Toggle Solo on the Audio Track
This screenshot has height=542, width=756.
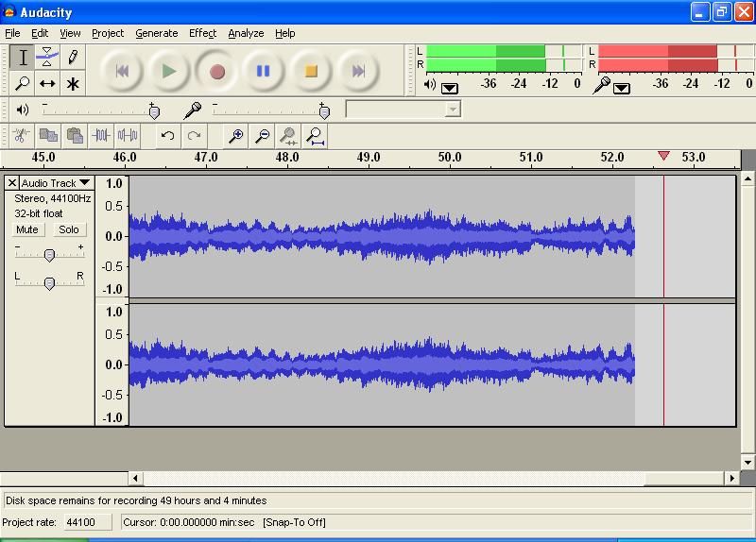coord(68,229)
